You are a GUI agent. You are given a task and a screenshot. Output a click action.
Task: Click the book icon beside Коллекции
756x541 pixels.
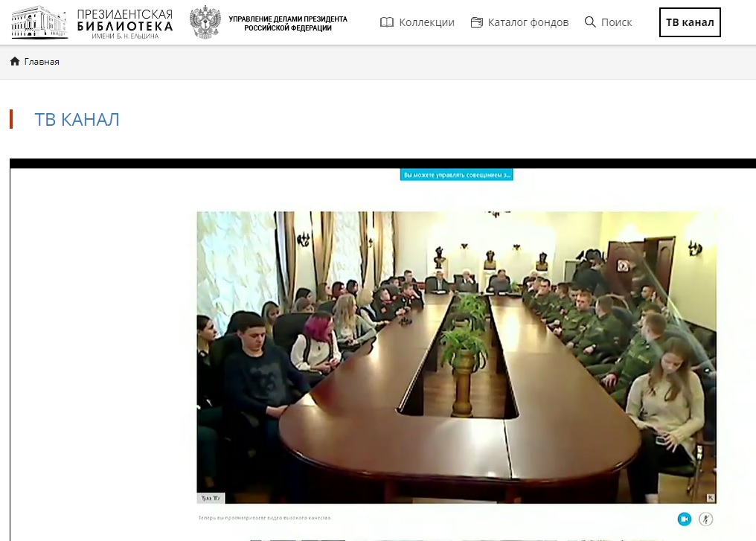pos(387,22)
